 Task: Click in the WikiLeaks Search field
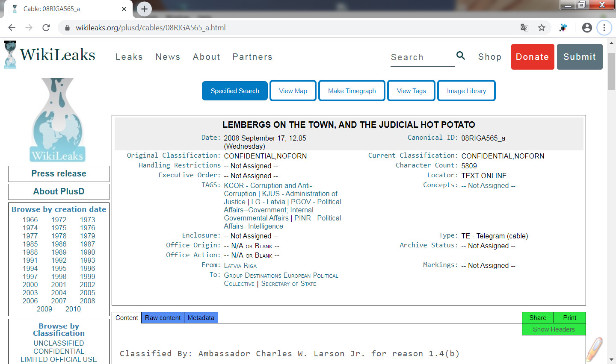click(x=422, y=57)
